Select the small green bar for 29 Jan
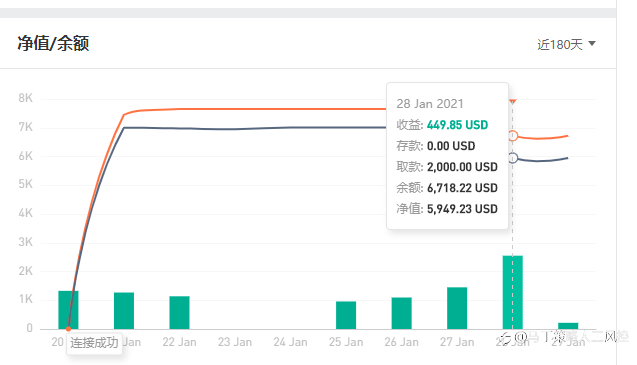This screenshot has height=365, width=637. coord(568,326)
